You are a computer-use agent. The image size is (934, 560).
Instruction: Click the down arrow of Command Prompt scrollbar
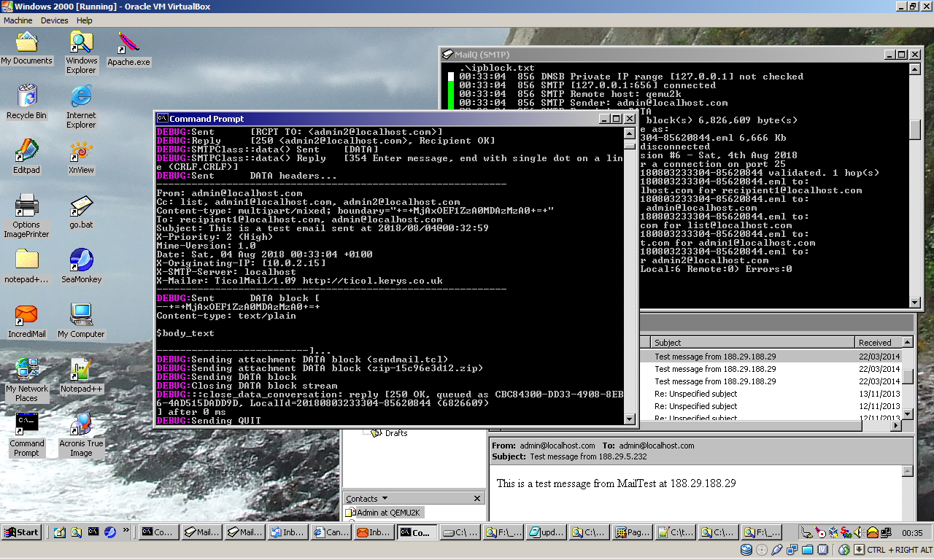(x=629, y=419)
